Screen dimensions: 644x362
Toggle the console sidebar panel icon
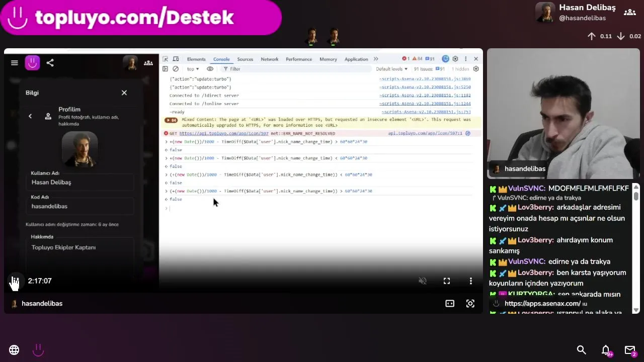tap(166, 69)
